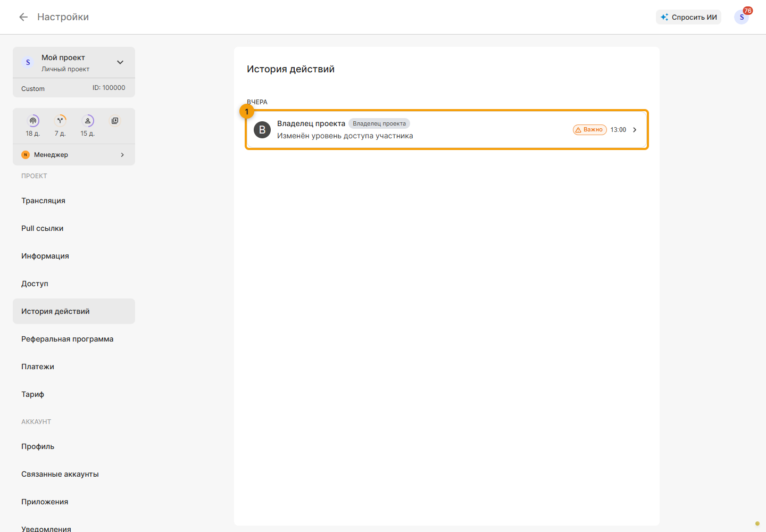
Task: Click the История действий page heading
Action: (x=290, y=69)
